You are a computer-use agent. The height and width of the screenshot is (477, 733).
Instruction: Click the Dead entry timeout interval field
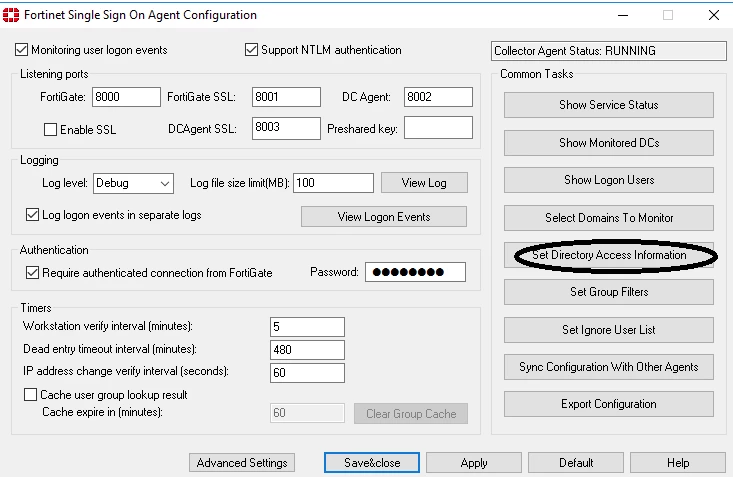pyautogui.click(x=307, y=350)
